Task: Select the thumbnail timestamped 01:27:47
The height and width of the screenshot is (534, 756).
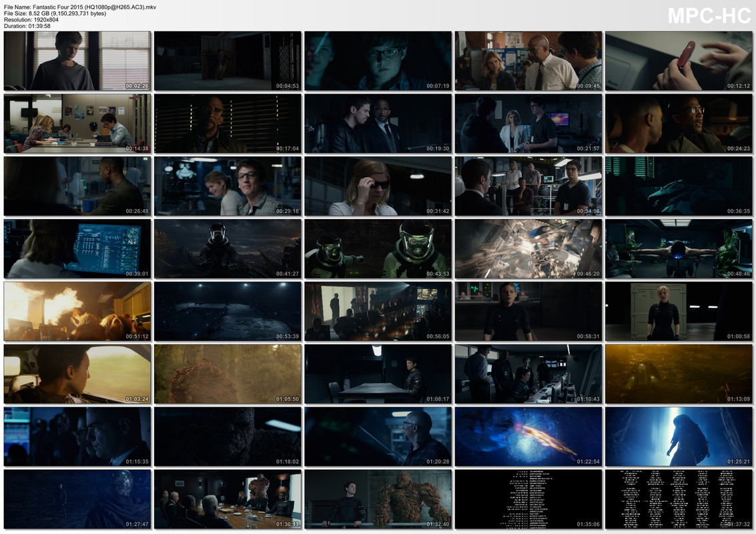Action: click(77, 499)
